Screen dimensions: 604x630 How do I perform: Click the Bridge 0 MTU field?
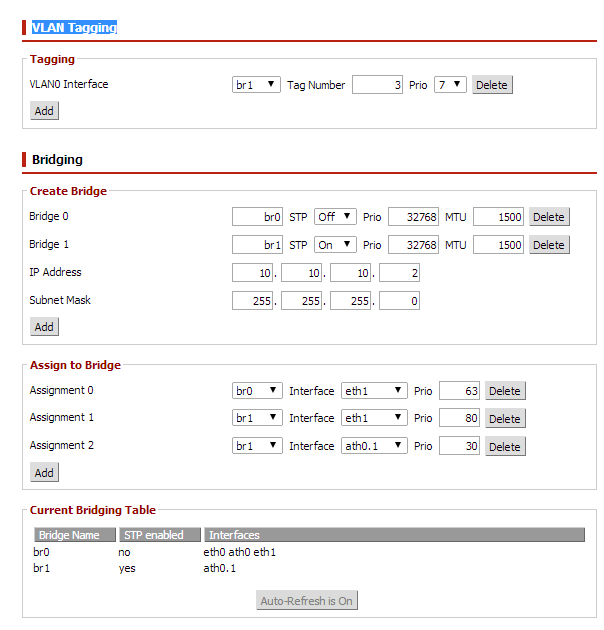coord(498,217)
